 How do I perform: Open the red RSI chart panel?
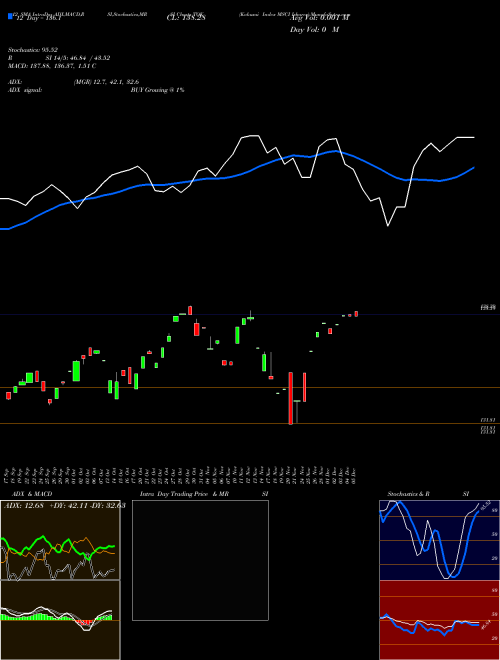(439, 620)
